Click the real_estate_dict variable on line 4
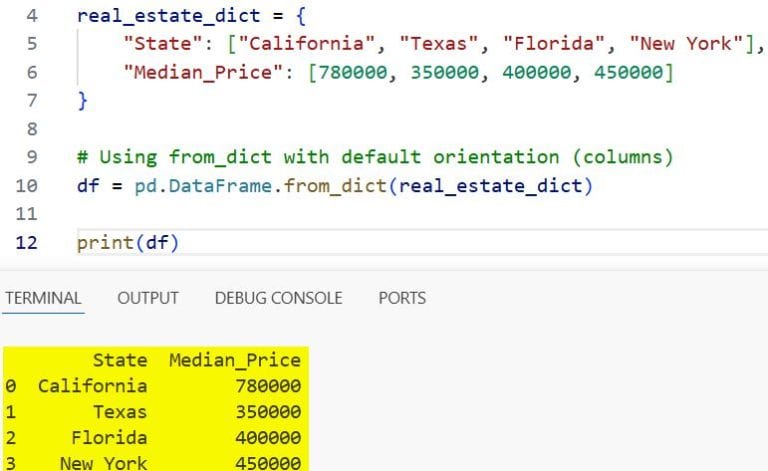Viewport: 768px width, 471px height. (169, 16)
